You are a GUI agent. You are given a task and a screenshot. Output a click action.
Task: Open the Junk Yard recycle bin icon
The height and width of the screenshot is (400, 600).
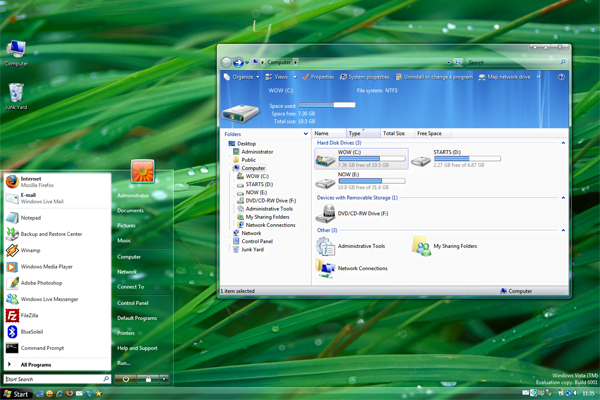[x=16, y=96]
